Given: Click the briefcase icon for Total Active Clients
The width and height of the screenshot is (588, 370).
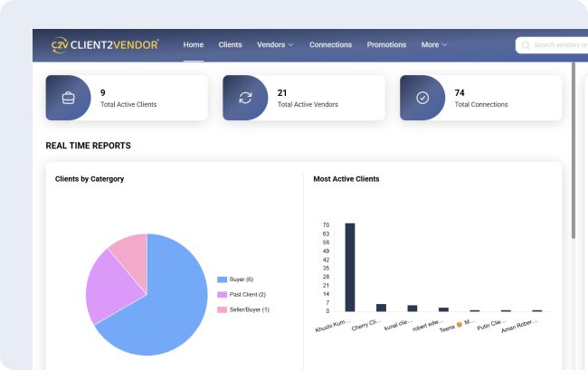Looking at the screenshot, I should click(68, 98).
